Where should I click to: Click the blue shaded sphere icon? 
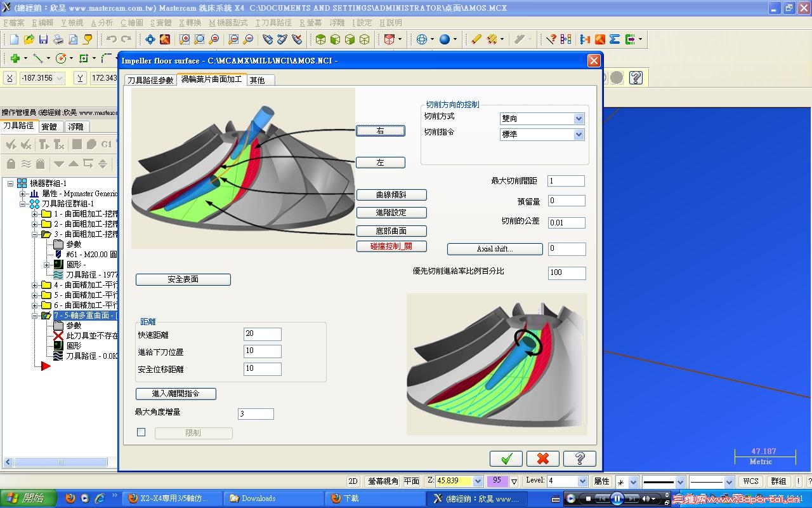(445, 39)
